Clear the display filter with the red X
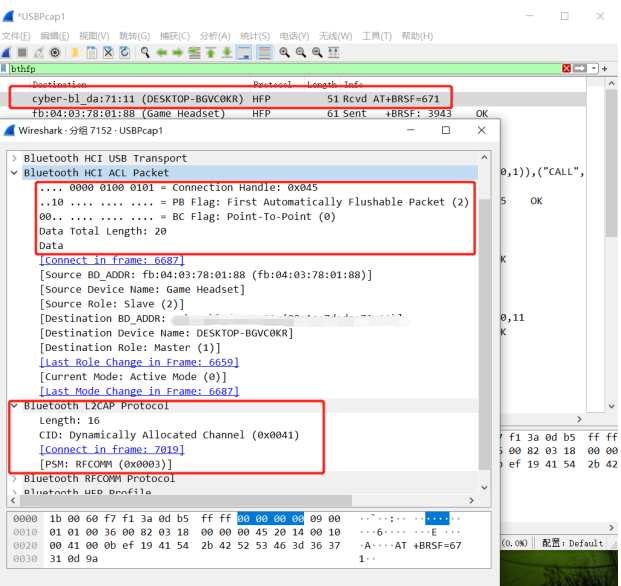Screen dimensions: 621x586 pos(567,68)
